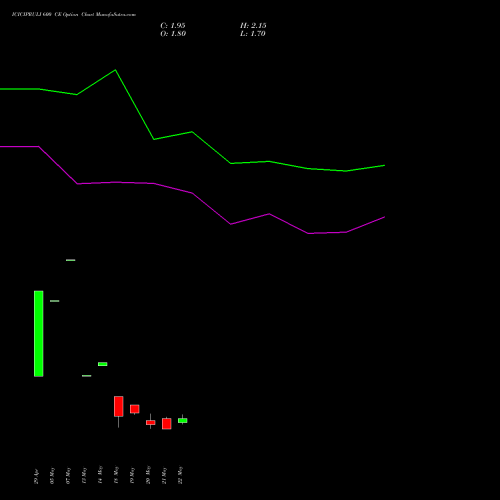Click the low value 'L: 1.70'
This screenshot has height=500, width=500.
pos(253,34)
